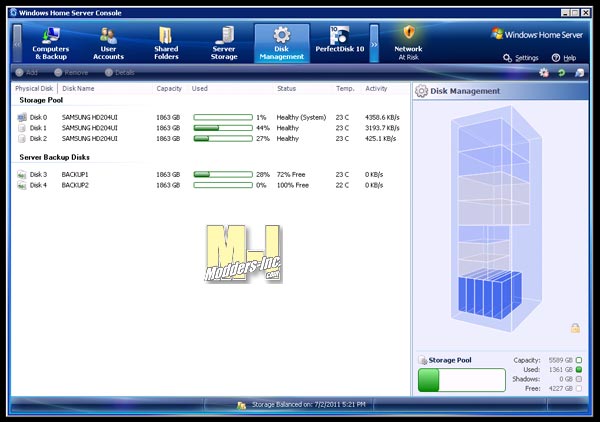Click the Temp. column header
Image resolution: width=600 pixels, height=422 pixels.
point(345,88)
